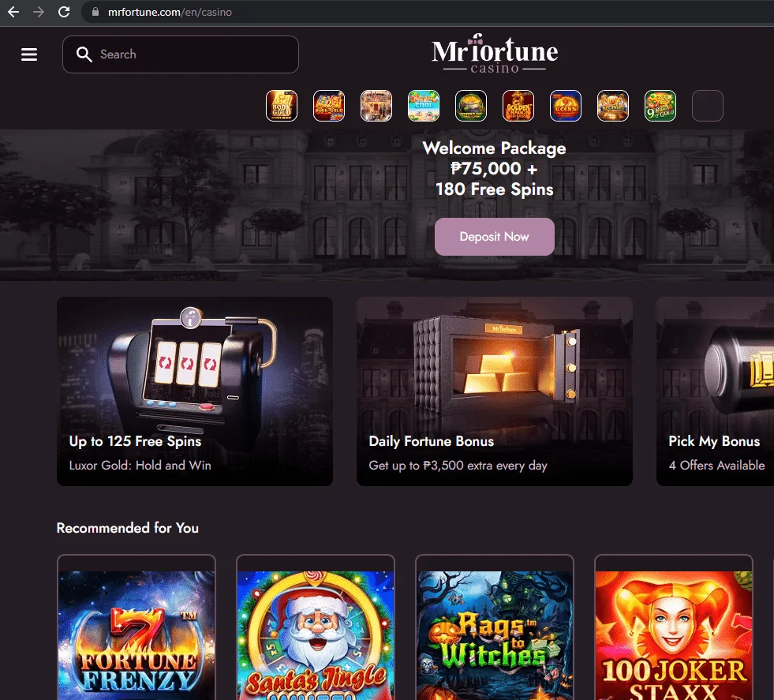
Task: Launch the Rags to Witches game
Action: (x=495, y=627)
